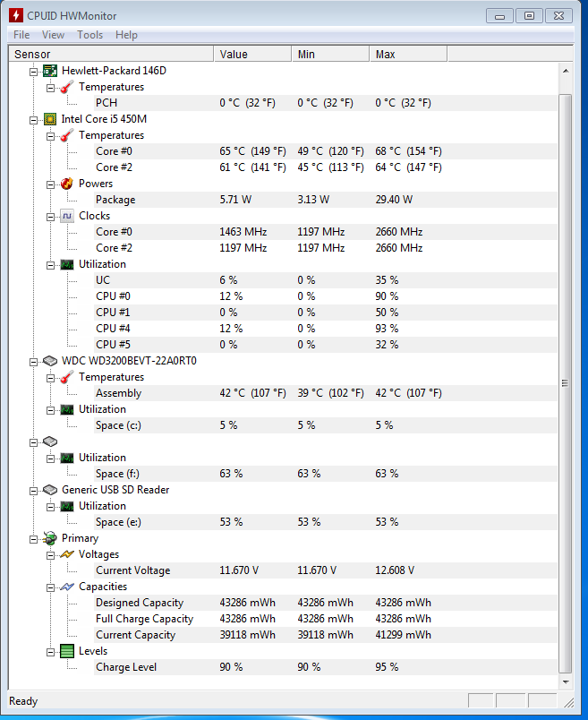588x720 pixels.
Task: Collapse the Intel Core i5 450M node
Action: pos(33,120)
